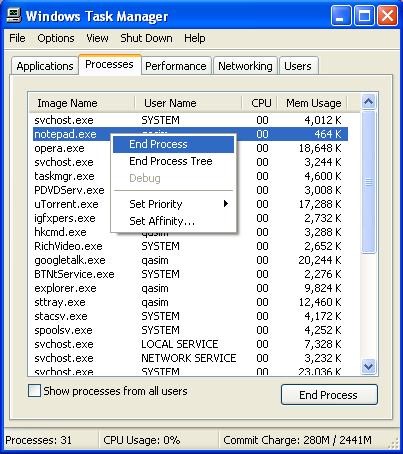Open the View menu
The height and width of the screenshot is (454, 403).
coord(97,38)
